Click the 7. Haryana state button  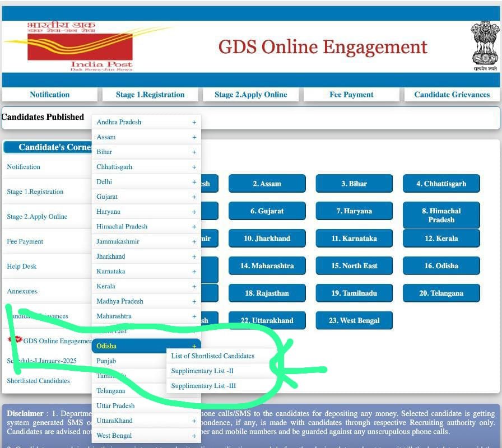pos(354,211)
